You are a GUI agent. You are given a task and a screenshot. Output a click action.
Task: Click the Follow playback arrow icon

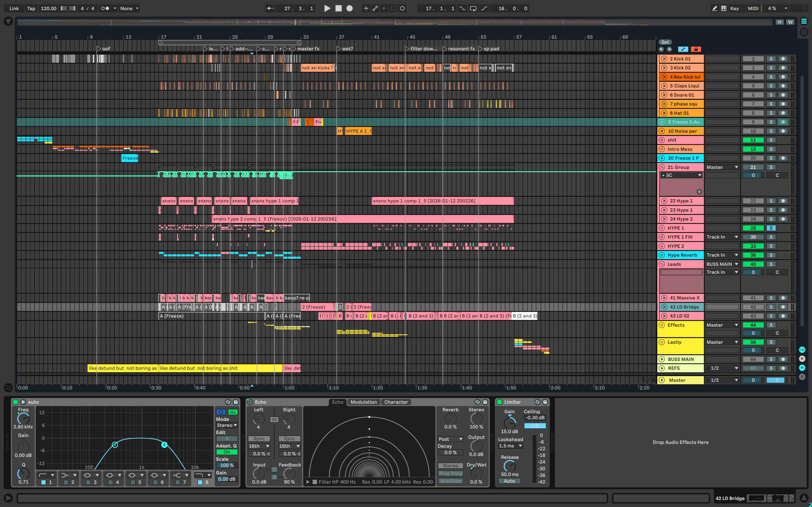pyautogui.click(x=270, y=8)
